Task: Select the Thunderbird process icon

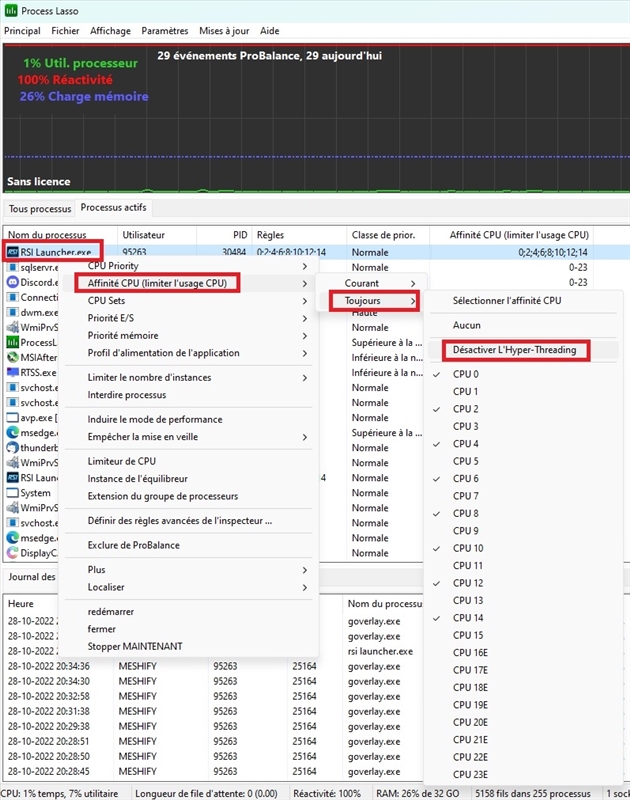Action: (13, 448)
